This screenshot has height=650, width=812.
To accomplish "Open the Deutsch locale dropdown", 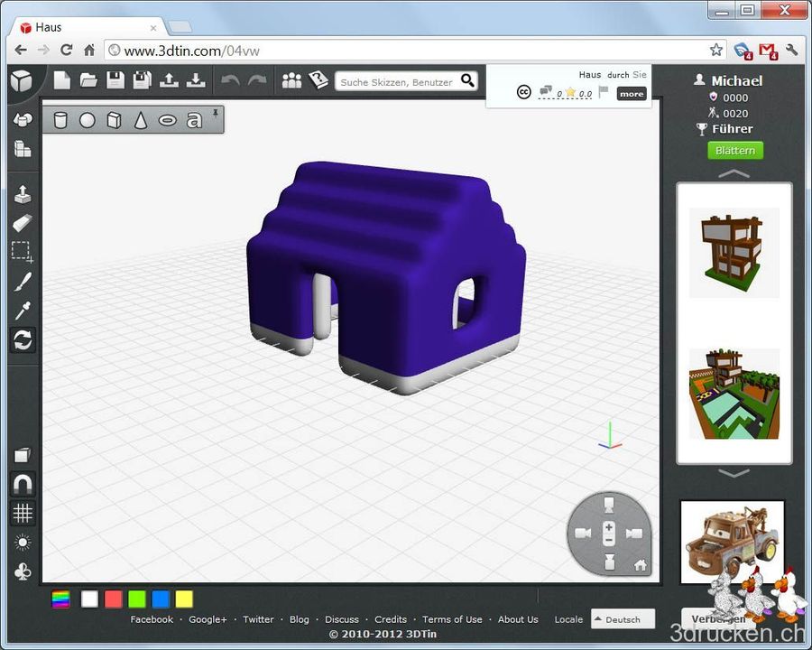I will pos(622,619).
